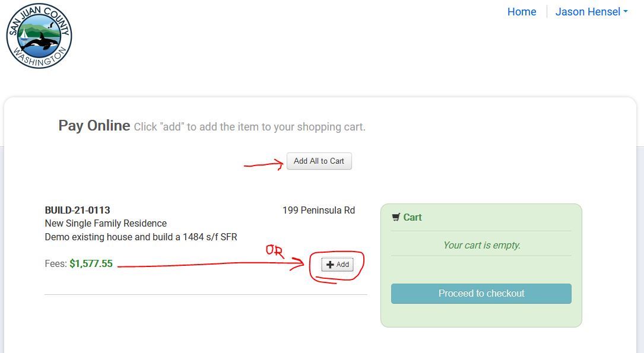Viewport: 644px width, 353px height.
Task: Click the shopping cart icon
Action: click(396, 217)
